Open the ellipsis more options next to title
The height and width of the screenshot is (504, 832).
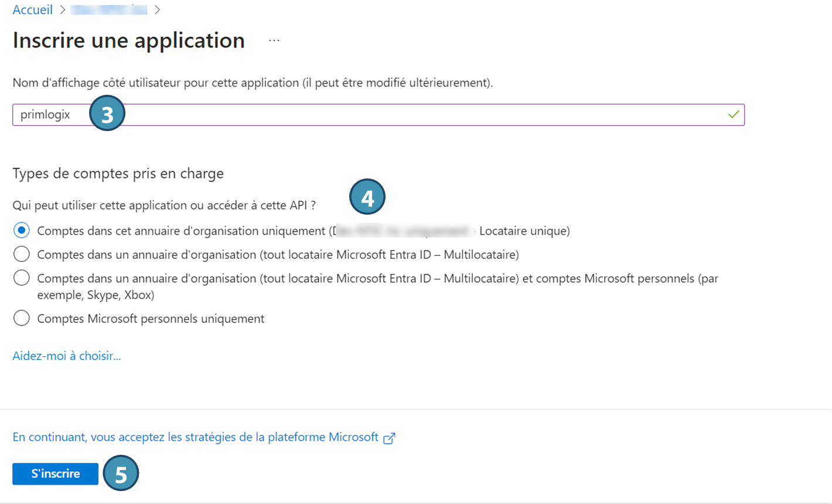pos(274,40)
